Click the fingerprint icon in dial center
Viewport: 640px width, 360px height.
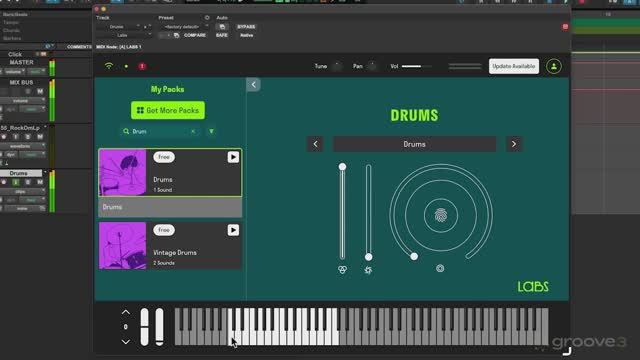pyautogui.click(x=441, y=215)
